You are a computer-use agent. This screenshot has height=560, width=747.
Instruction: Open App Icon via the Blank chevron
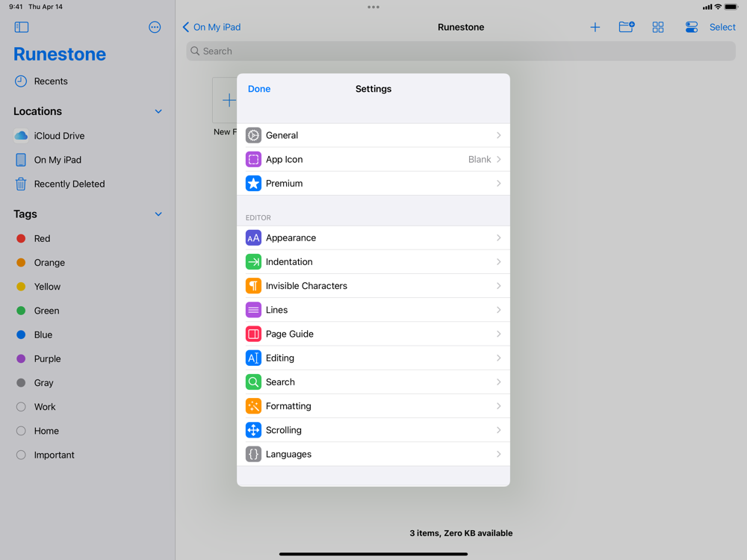point(499,160)
